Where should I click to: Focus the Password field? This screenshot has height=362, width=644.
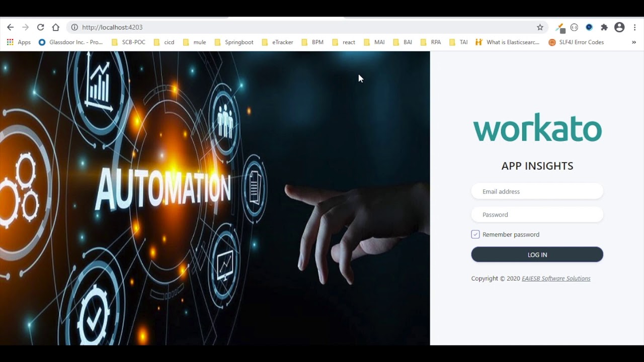[x=537, y=215]
